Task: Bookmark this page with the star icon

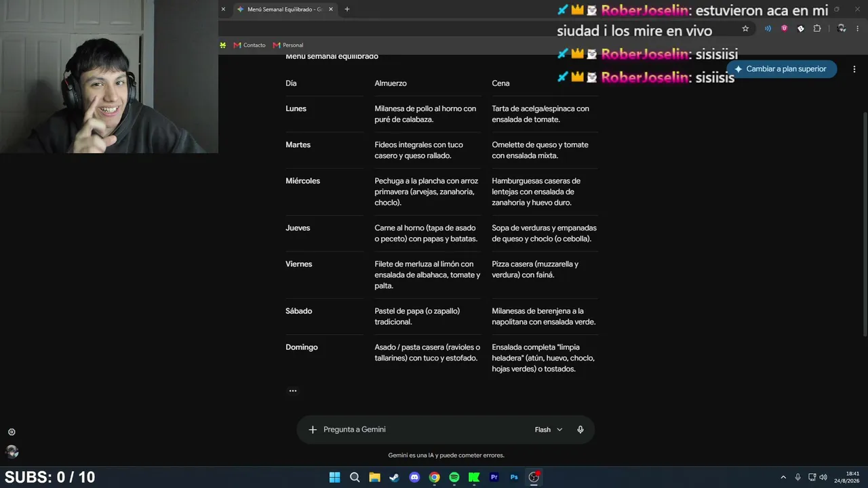Action: pyautogui.click(x=745, y=28)
